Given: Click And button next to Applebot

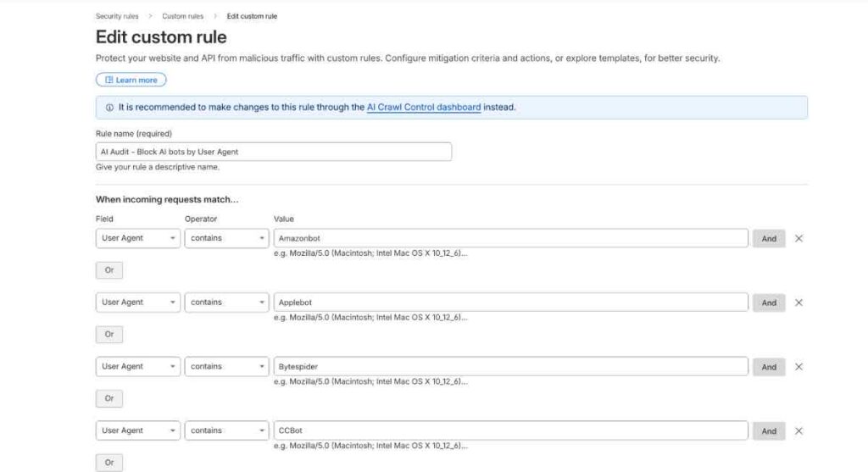Looking at the screenshot, I should [768, 303].
